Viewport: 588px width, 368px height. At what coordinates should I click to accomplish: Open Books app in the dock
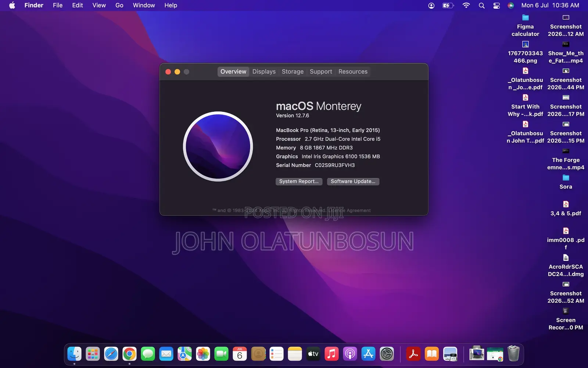coord(432,354)
